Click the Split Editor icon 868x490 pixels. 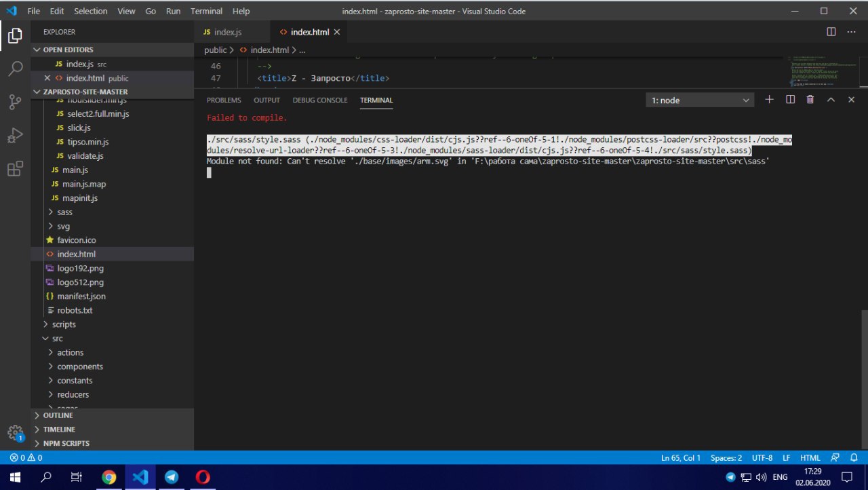(831, 32)
